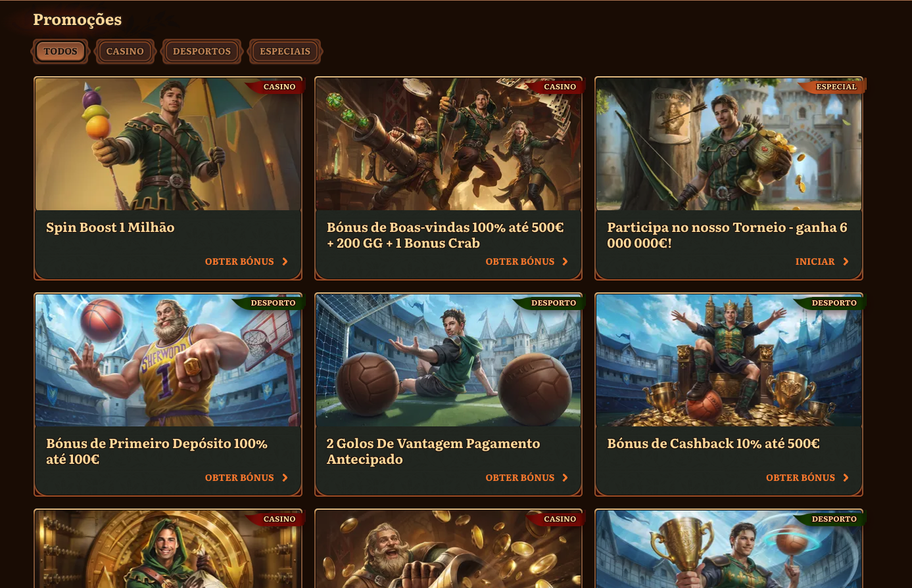
Task: Open the welcome bonus cannon image
Action: (x=448, y=145)
